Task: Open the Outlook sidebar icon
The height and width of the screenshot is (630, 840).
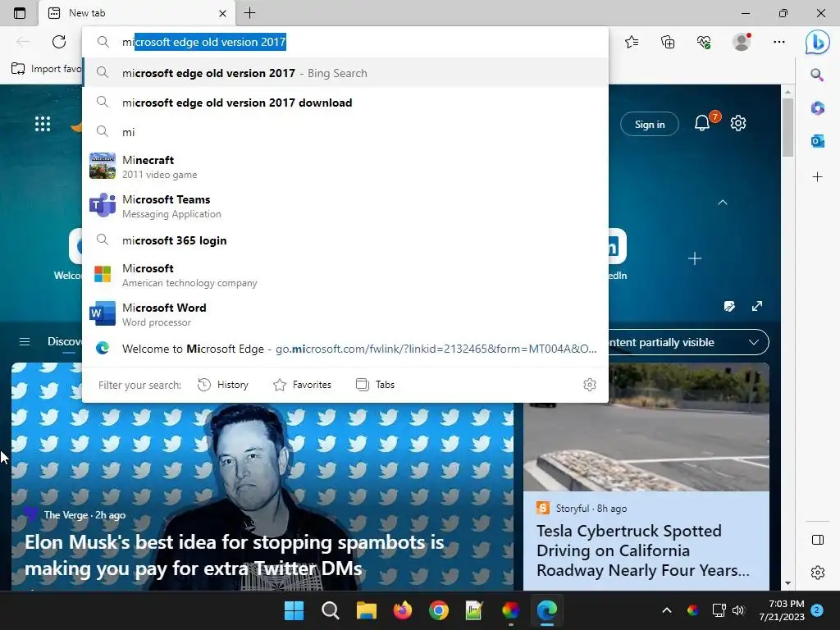Action: click(818, 141)
